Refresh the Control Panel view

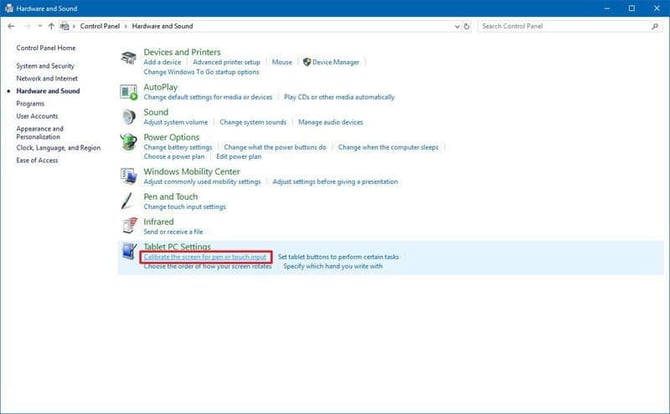(465, 26)
